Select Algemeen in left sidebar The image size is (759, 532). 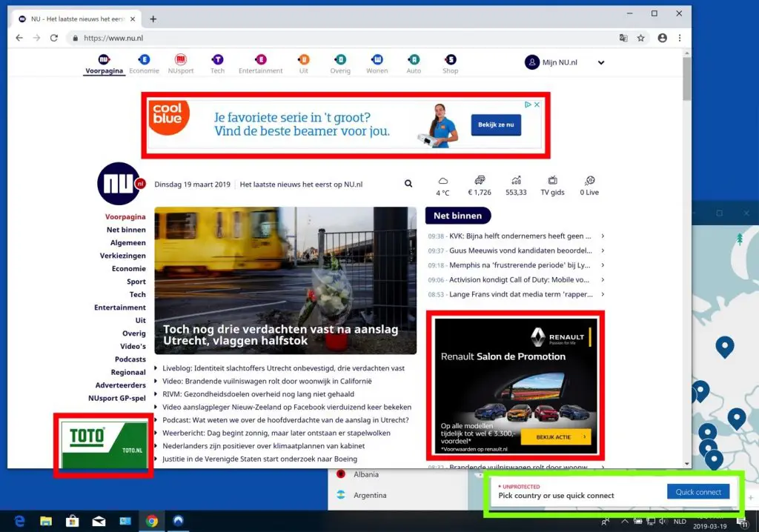pyautogui.click(x=127, y=243)
